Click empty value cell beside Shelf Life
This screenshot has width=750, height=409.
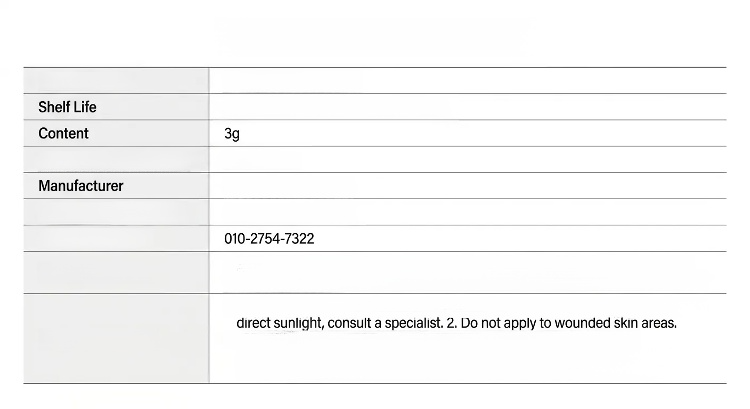(x=468, y=107)
